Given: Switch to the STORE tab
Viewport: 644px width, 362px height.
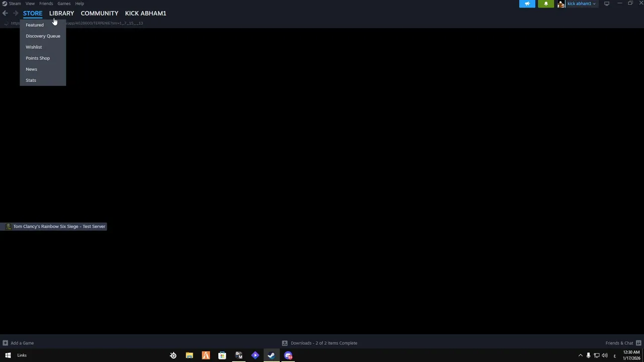Looking at the screenshot, I should pyautogui.click(x=33, y=13).
